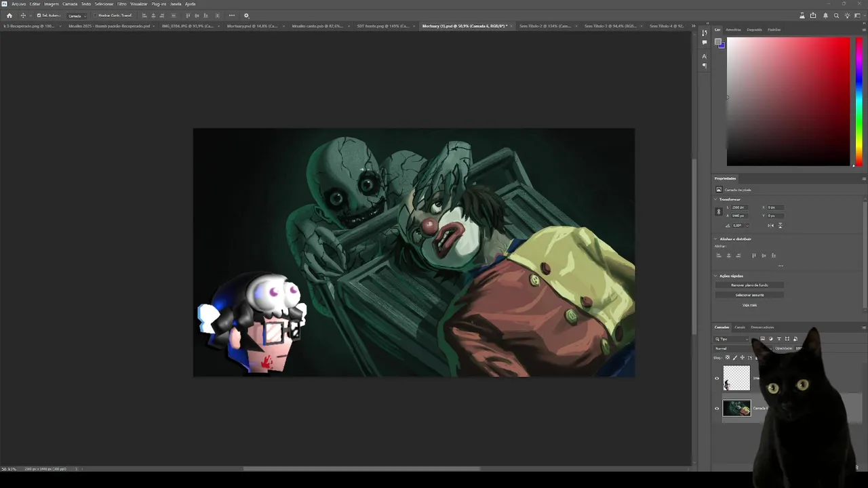Click the L width input field
The image size is (868, 488).
[x=740, y=207]
